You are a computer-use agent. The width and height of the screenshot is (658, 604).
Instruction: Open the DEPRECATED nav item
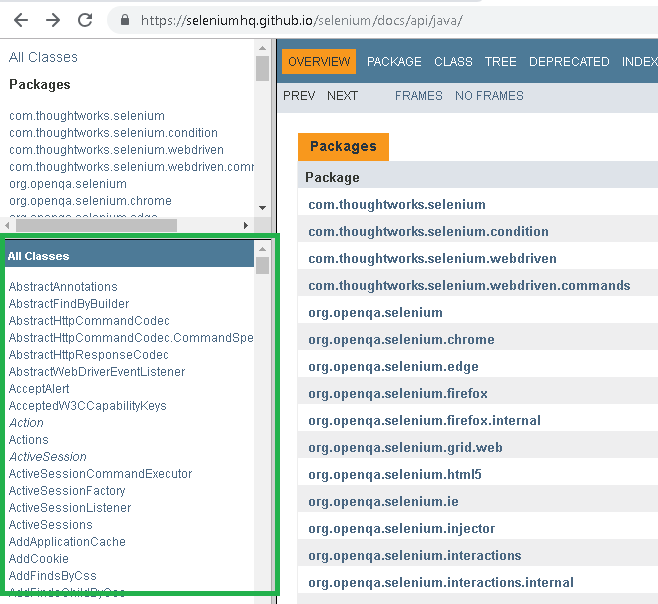tap(569, 62)
